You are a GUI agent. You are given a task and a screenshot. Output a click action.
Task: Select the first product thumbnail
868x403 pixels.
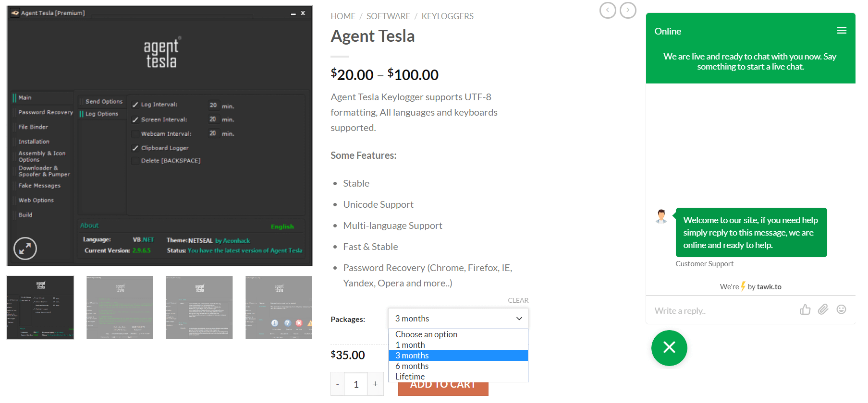click(40, 308)
